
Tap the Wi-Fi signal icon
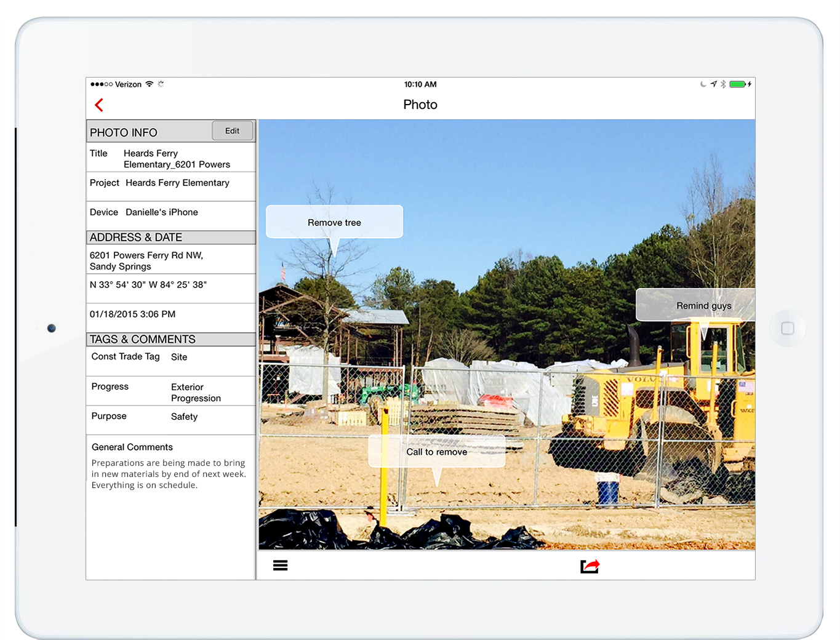[150, 84]
